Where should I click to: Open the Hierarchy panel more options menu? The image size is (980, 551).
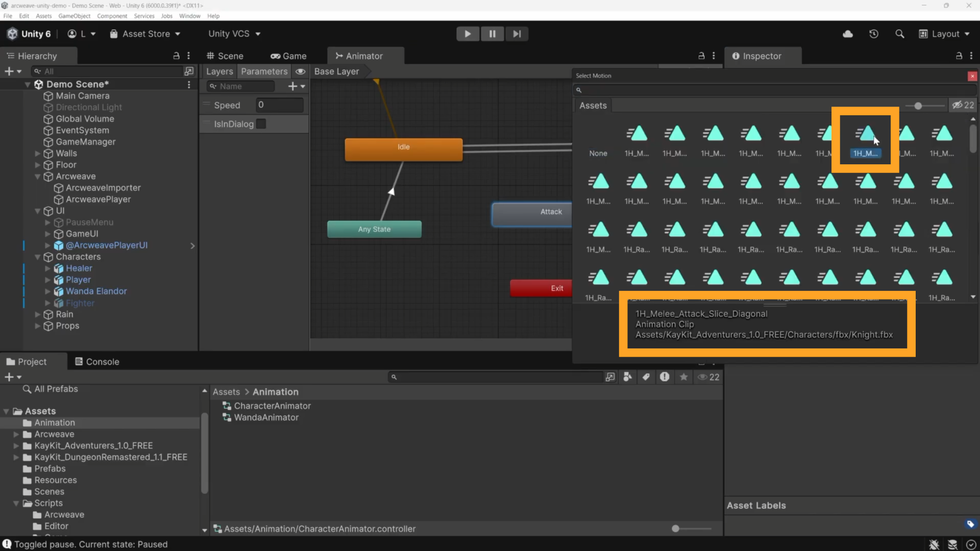click(188, 56)
